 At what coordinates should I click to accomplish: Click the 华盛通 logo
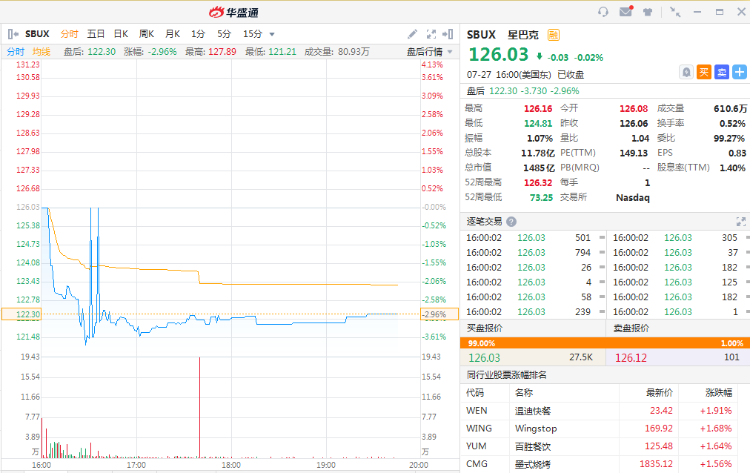pos(234,12)
